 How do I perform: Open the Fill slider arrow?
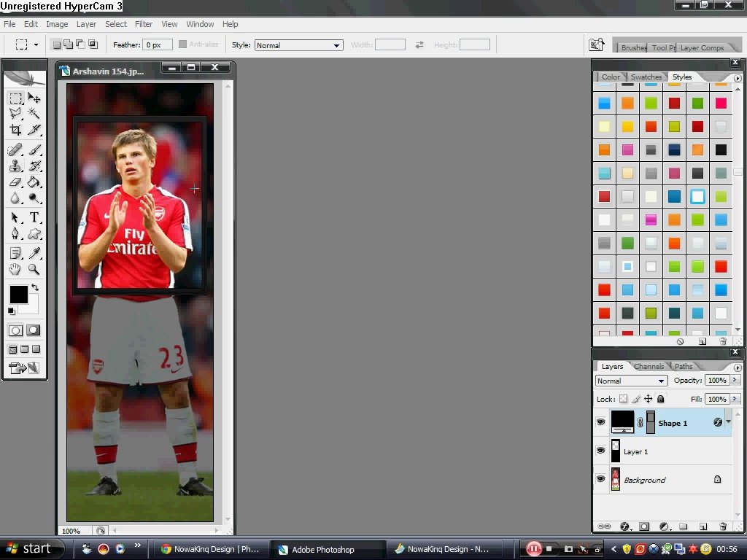point(735,399)
